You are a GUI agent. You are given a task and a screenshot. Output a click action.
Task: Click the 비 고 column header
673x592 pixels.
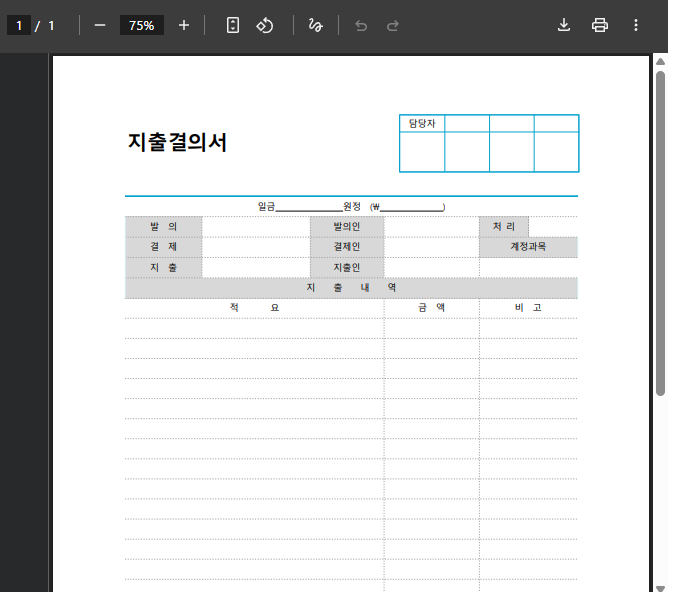click(528, 308)
